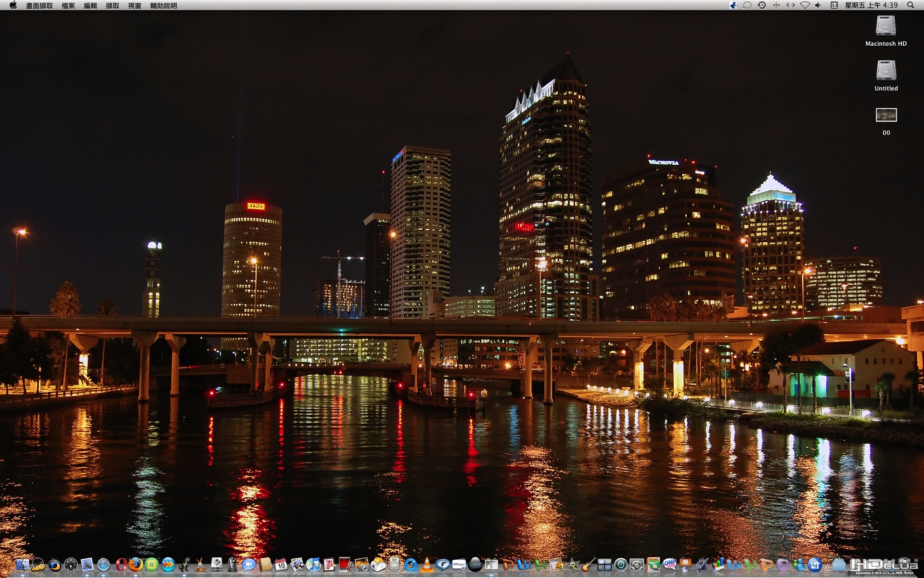
Task: Launch VLC cone icon in dock
Action: pyautogui.click(x=426, y=565)
